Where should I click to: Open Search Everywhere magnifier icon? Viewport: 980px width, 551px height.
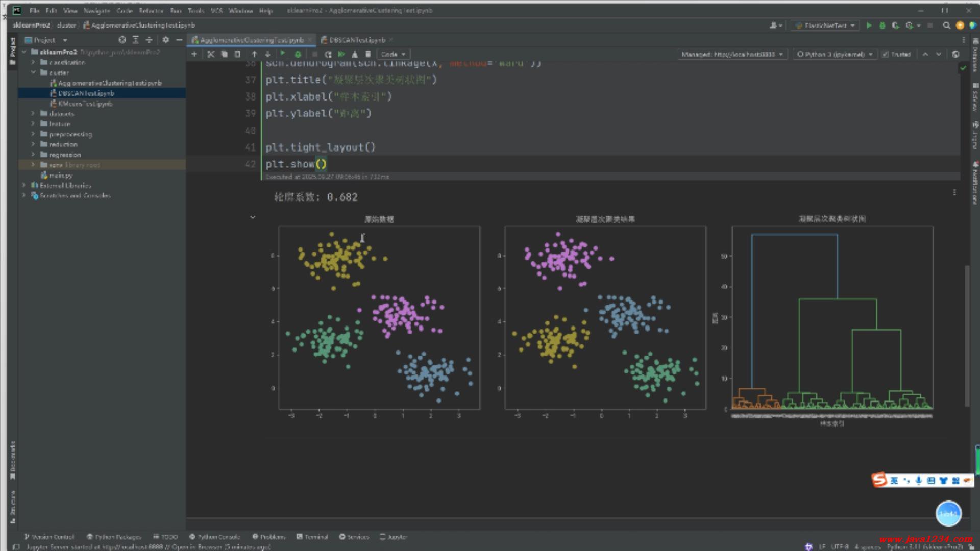tap(946, 25)
